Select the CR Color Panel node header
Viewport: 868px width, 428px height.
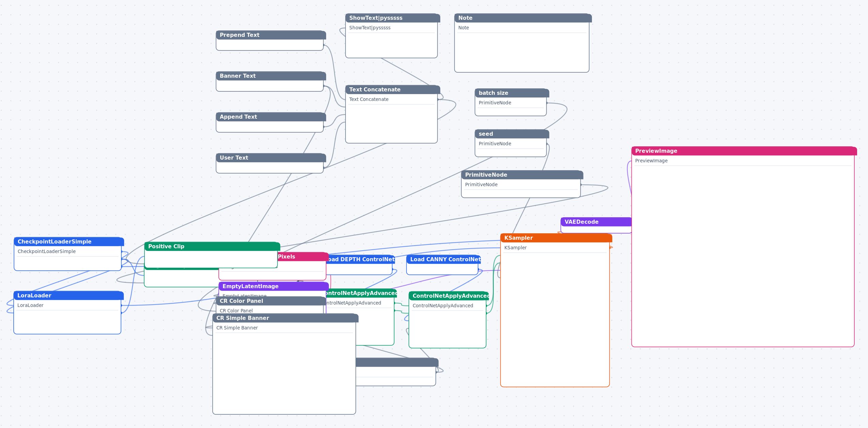click(271, 301)
